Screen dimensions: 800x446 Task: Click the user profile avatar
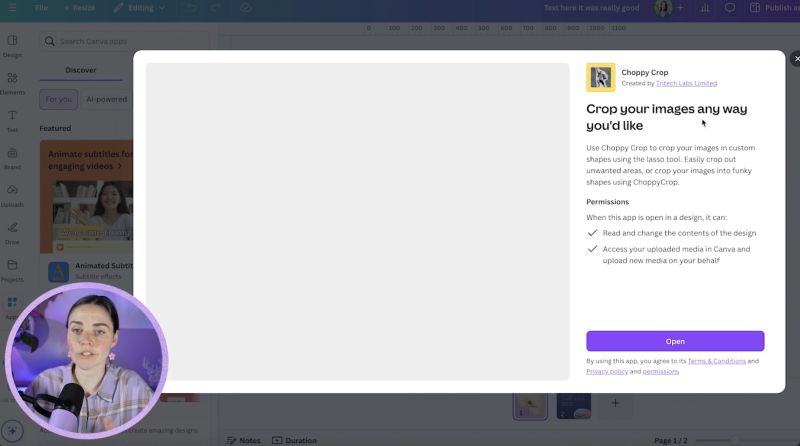tap(663, 8)
